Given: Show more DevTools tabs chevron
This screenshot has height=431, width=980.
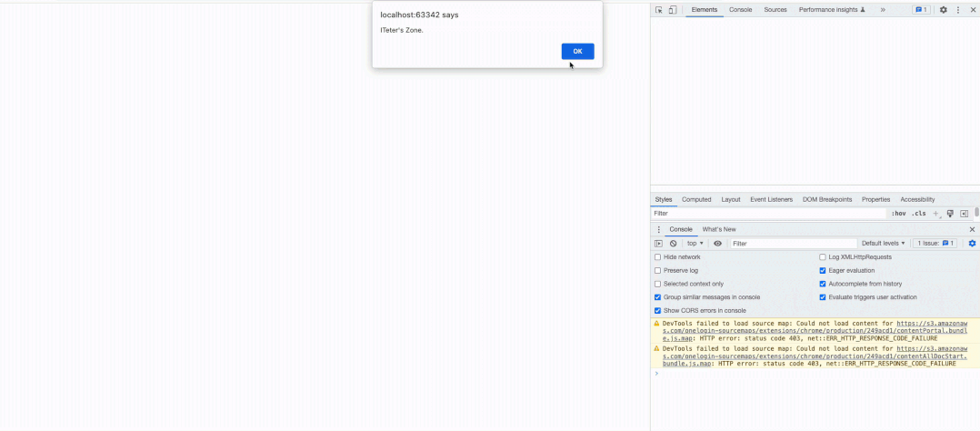Looking at the screenshot, I should click(883, 10).
